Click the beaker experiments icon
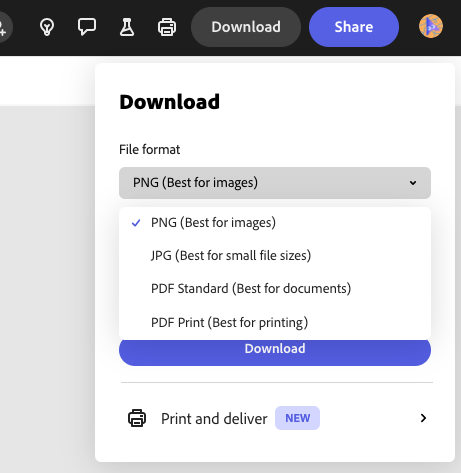Viewport: 461px width, 473px height. (x=127, y=27)
